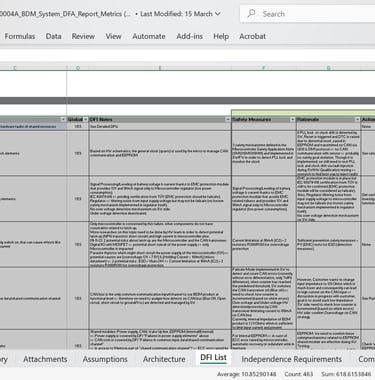Open the Review ribbon tab

pyautogui.click(x=83, y=36)
